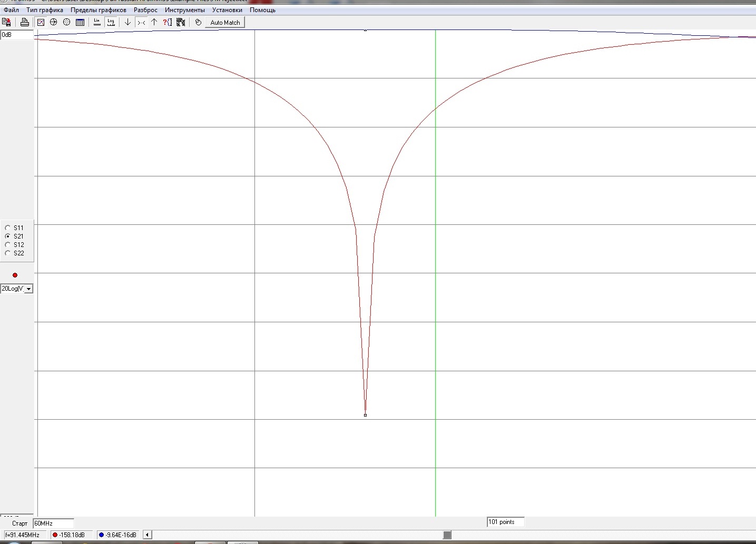Select the Log frequency scale icon
The height and width of the screenshot is (544, 756).
coord(111,22)
